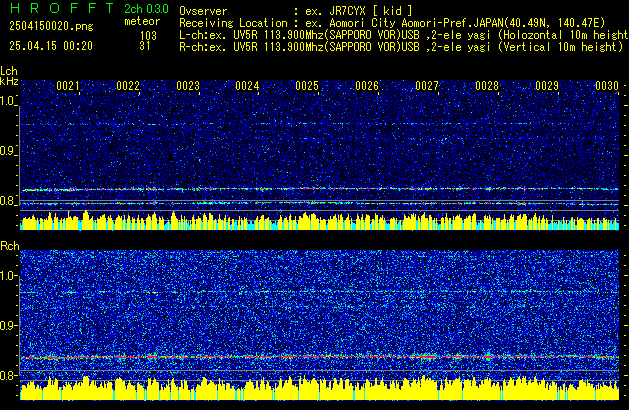Click the 0029 time marker
This screenshot has height=410, width=629.
547,86
